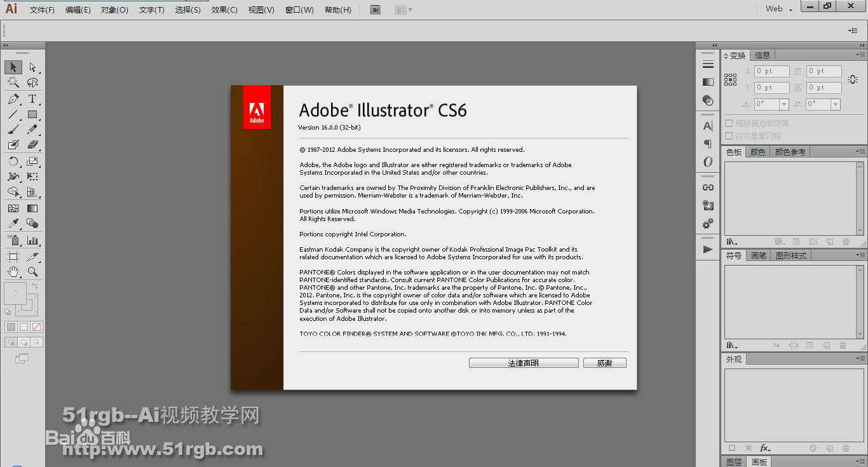Pick the Pencil tool

click(x=32, y=130)
